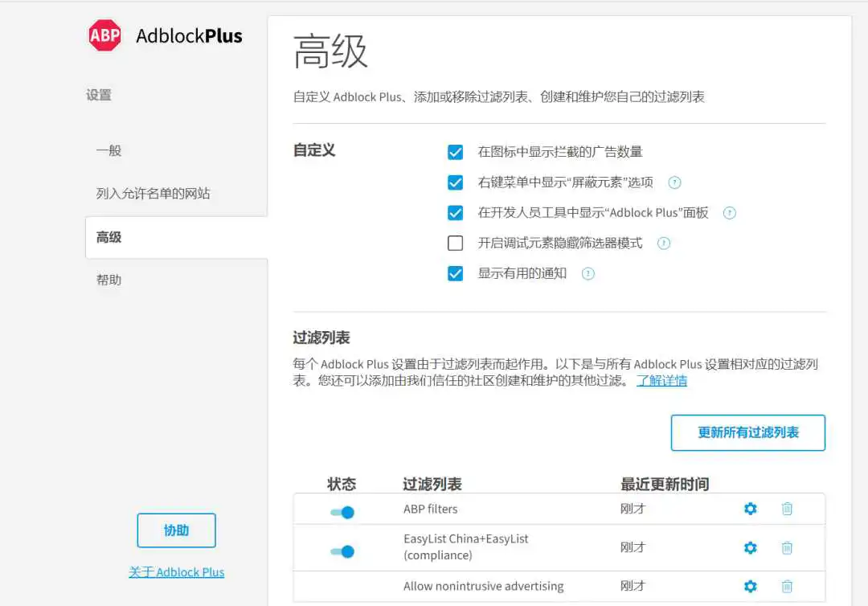
Task: Disable the EasyList China+EasyList toggle
Action: coord(342,551)
